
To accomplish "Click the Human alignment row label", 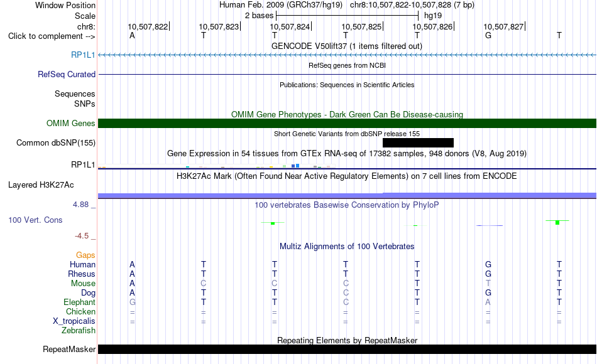I will (x=82, y=265).
